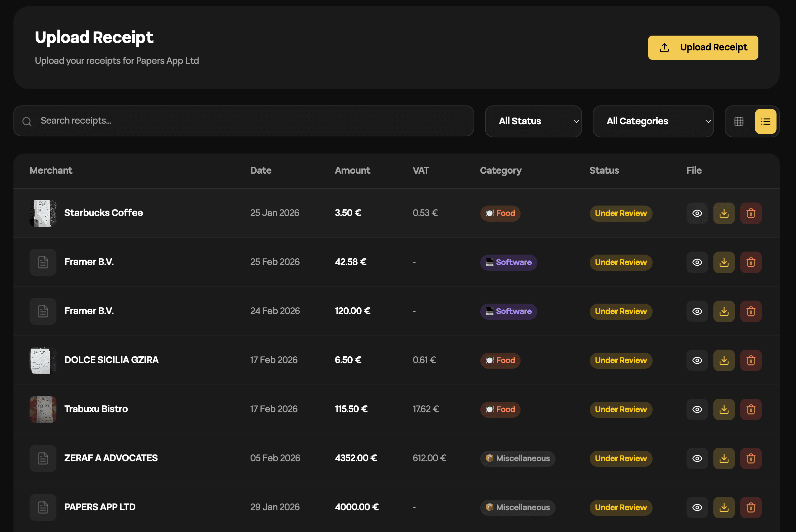This screenshot has width=796, height=532.
Task: Delete the PAPERS APP LTD receipt
Action: point(751,507)
